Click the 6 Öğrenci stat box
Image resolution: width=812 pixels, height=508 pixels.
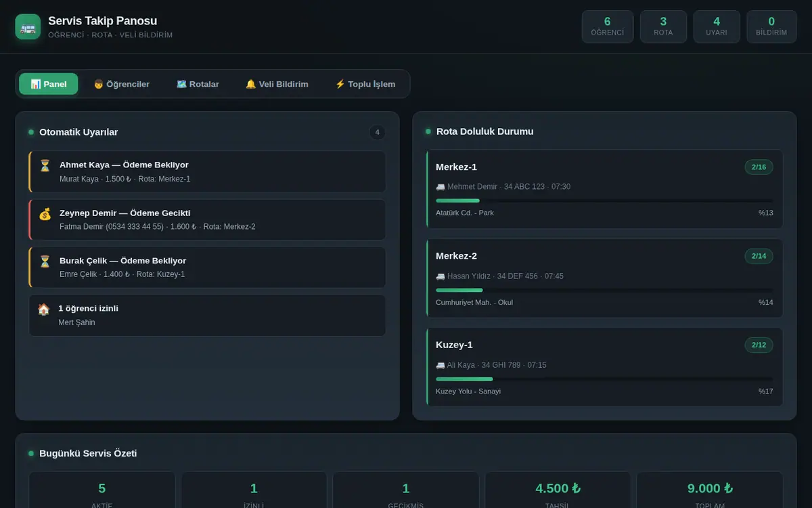pyautogui.click(x=608, y=26)
